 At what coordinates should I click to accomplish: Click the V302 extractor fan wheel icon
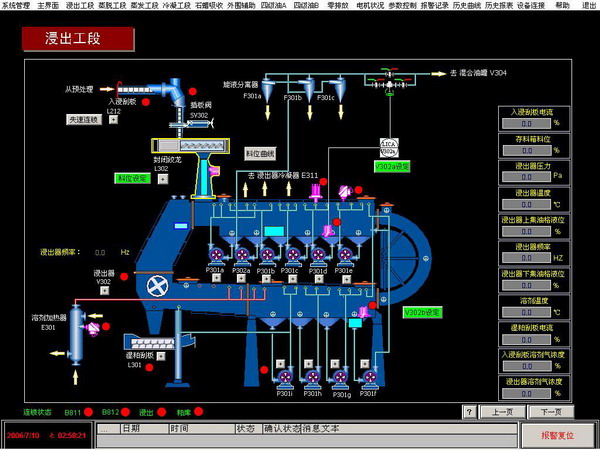click(156, 286)
